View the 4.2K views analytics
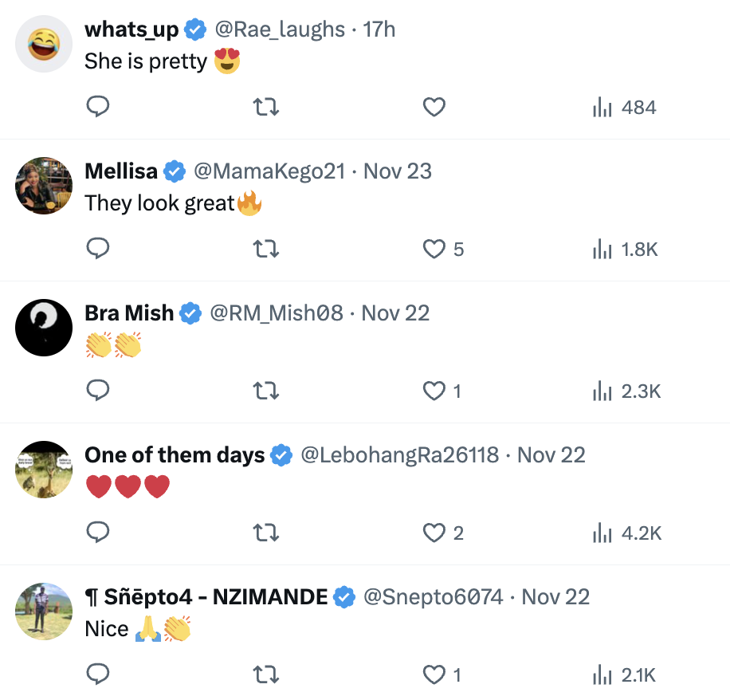This screenshot has height=700, width=730. 626,533
